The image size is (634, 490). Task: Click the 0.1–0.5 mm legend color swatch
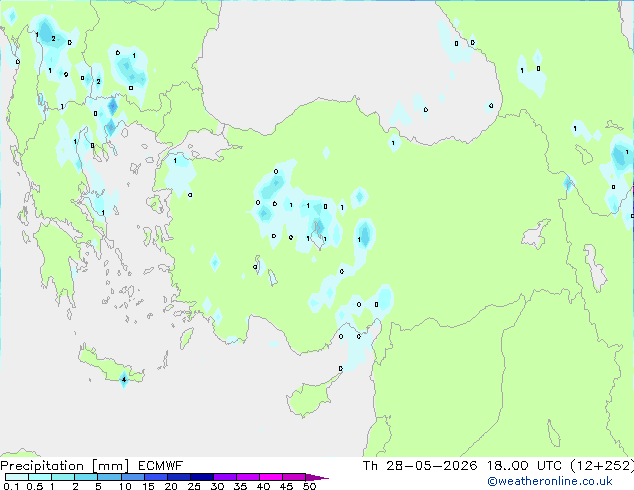click(17, 477)
